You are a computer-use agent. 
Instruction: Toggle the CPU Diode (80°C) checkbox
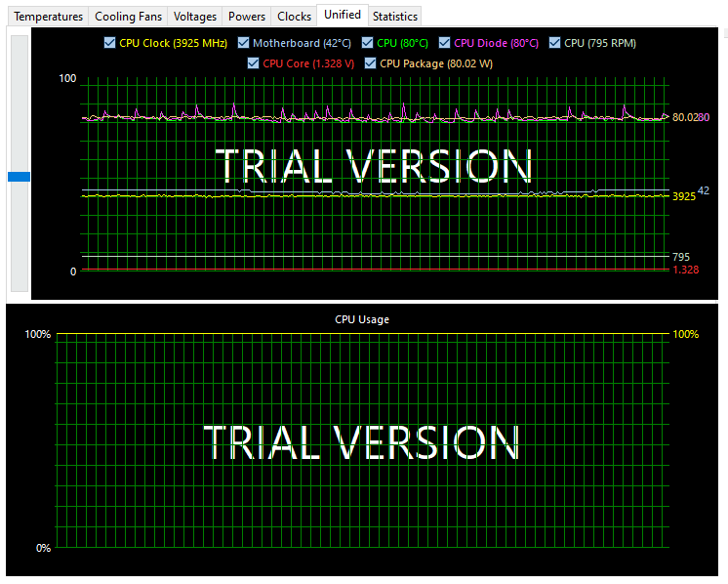pos(444,43)
